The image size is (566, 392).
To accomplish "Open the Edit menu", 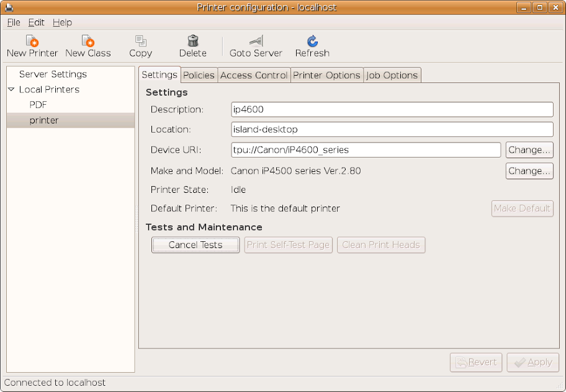I will click(x=36, y=22).
